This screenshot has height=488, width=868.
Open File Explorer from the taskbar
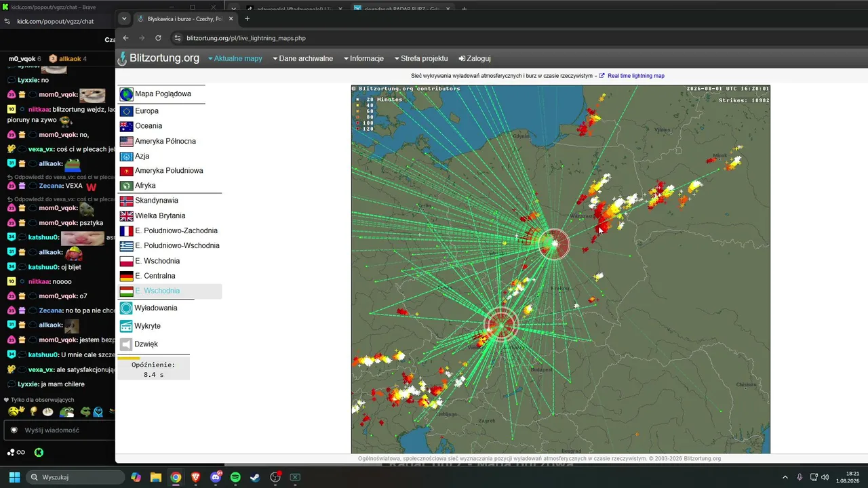click(156, 477)
